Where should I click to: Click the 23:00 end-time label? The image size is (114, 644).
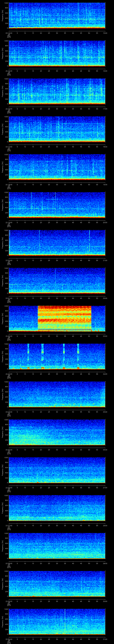[105, 336]
